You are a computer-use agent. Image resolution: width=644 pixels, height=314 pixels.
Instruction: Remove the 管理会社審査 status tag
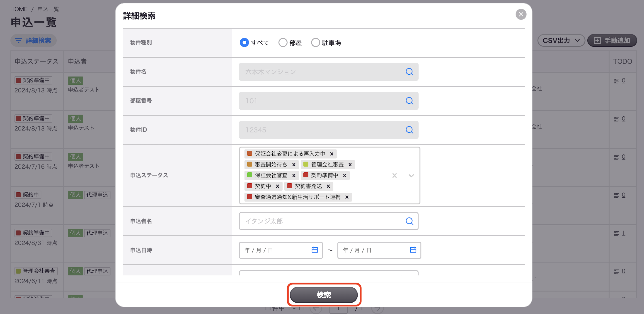coord(350,164)
